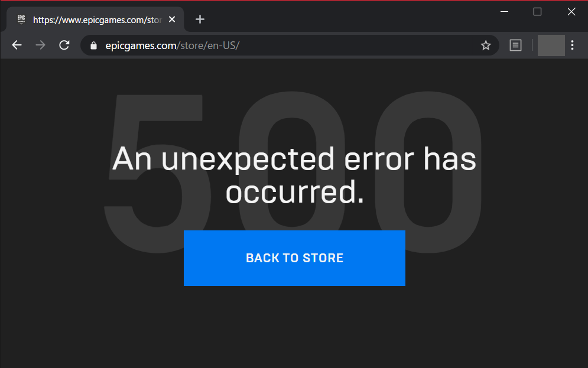
Task: View site information via the padlock icon
Action: [x=94, y=45]
